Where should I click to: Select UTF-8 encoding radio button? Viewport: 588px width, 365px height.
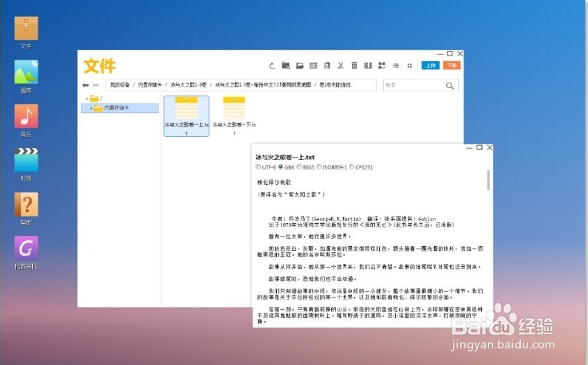258,167
